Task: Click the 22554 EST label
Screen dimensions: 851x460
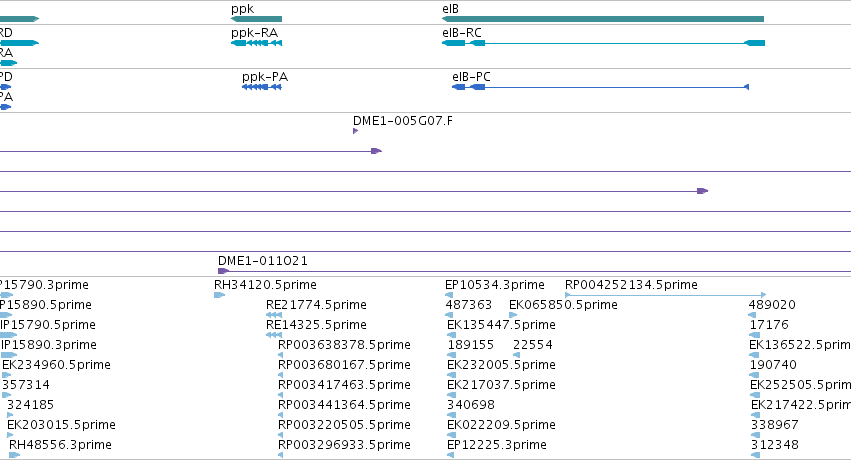Action: 532,345
